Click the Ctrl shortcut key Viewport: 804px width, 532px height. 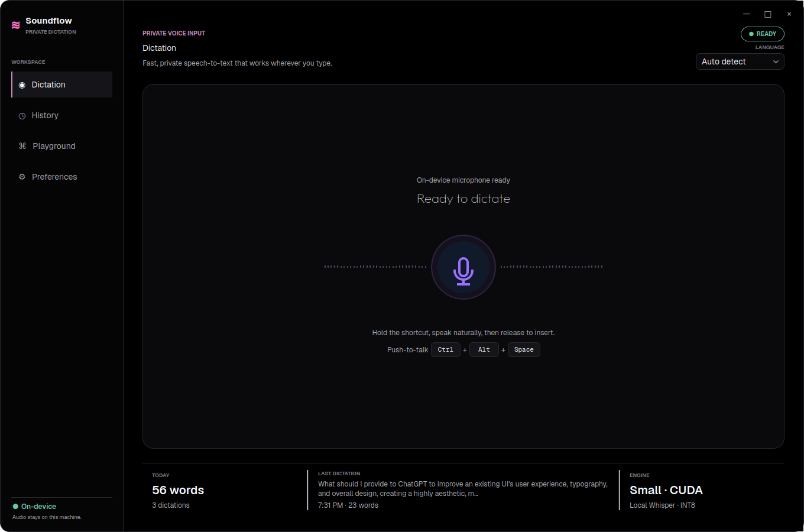[x=446, y=350]
